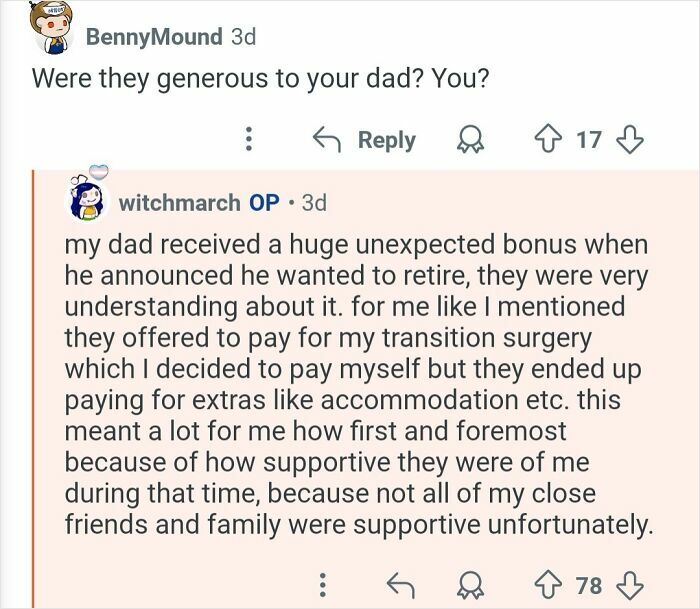Open the witchmarch username profile link

coord(180,203)
